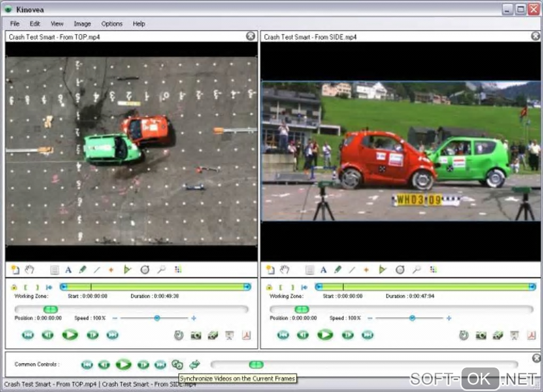Export the TOP video analysis to PDF
The image size is (543, 392).
click(246, 335)
